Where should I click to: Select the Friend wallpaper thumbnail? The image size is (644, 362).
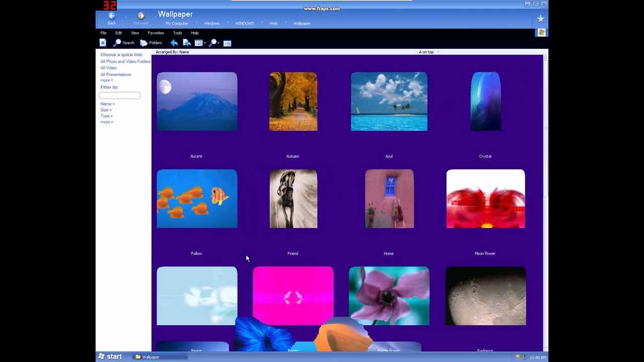[x=293, y=199]
